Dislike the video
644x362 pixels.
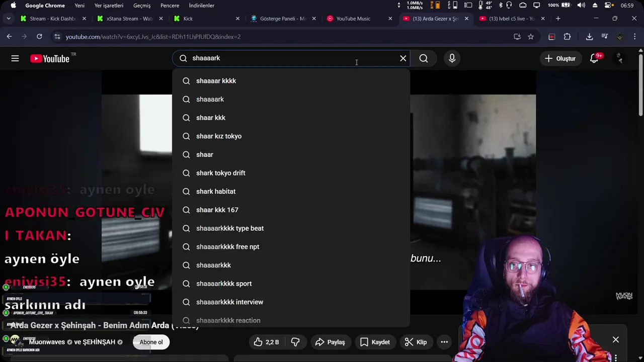pyautogui.click(x=295, y=342)
